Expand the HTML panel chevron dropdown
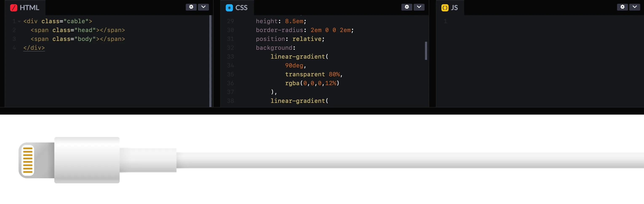Viewport: 644px width, 204px height. (203, 7)
